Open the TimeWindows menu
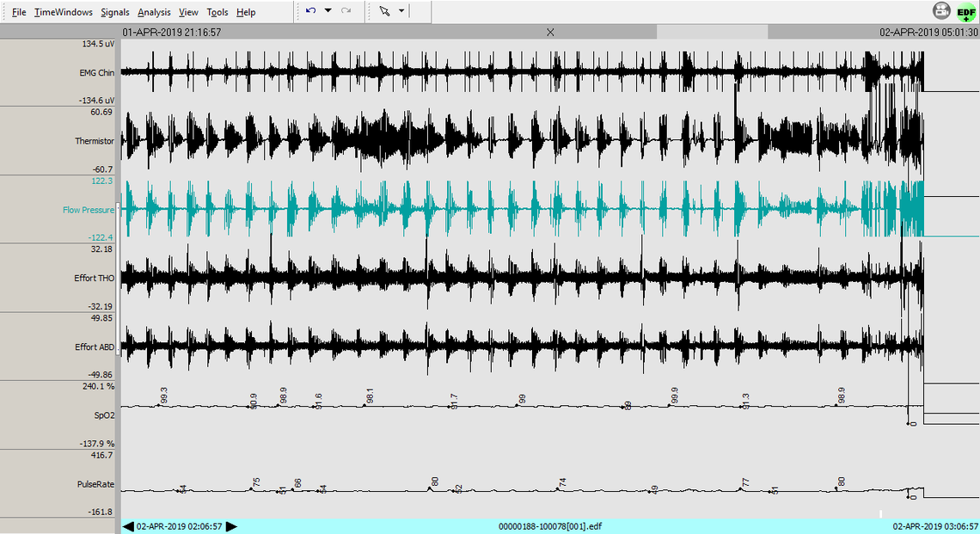The image size is (980, 534). pos(63,12)
